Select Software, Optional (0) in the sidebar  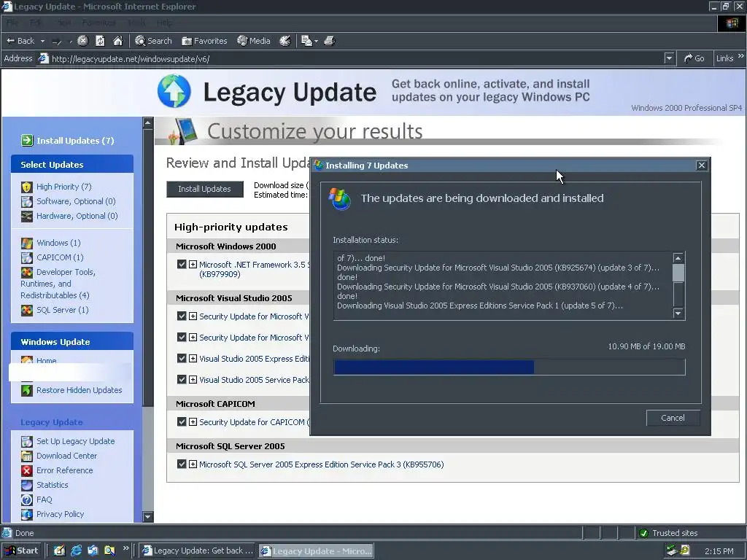coord(68,201)
